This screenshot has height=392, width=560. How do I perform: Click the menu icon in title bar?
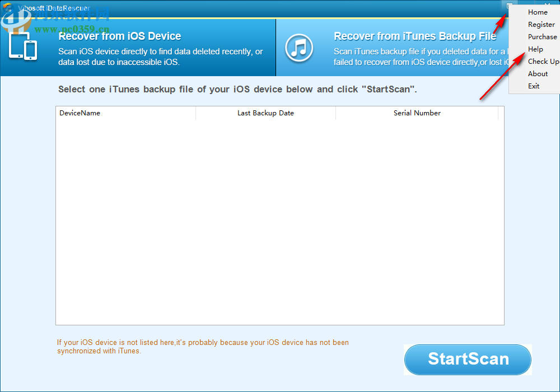pyautogui.click(x=509, y=6)
